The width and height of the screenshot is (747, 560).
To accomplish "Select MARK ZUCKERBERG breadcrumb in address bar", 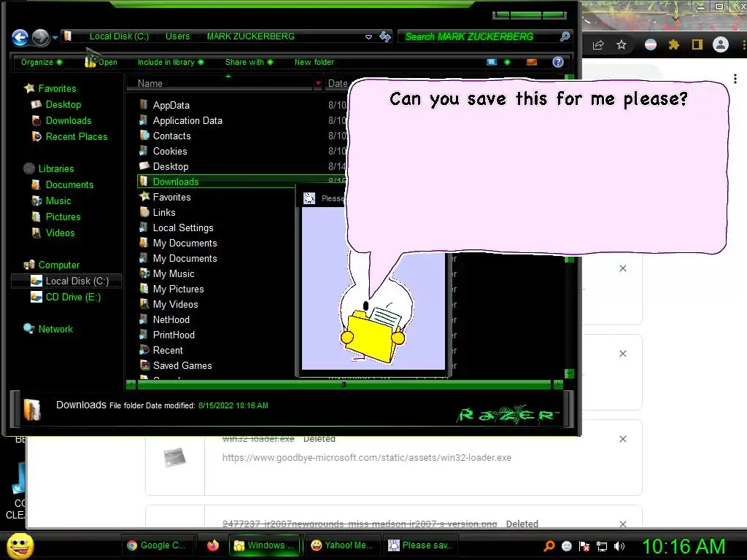I will point(251,36).
